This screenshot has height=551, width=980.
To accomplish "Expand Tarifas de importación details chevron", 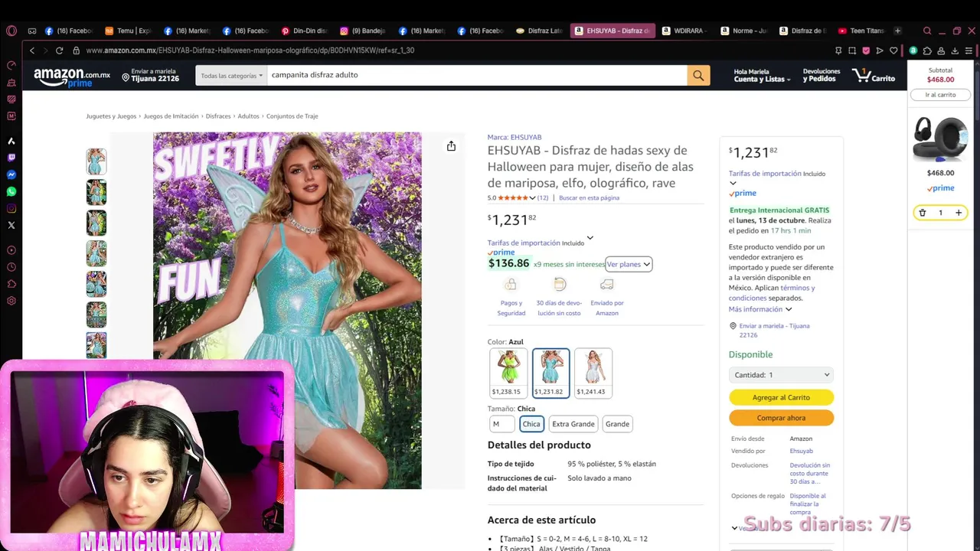I will click(x=590, y=238).
